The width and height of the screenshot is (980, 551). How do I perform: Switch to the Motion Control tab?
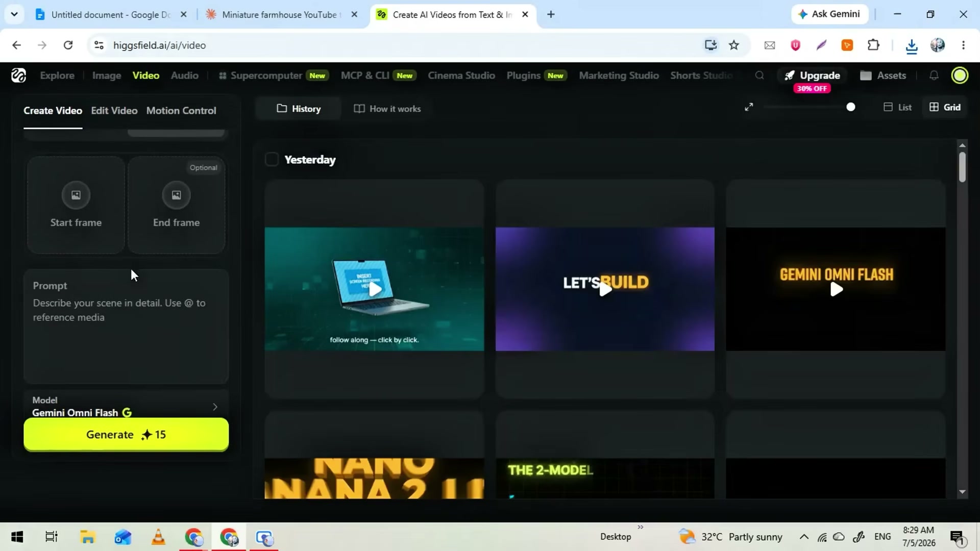tap(181, 111)
